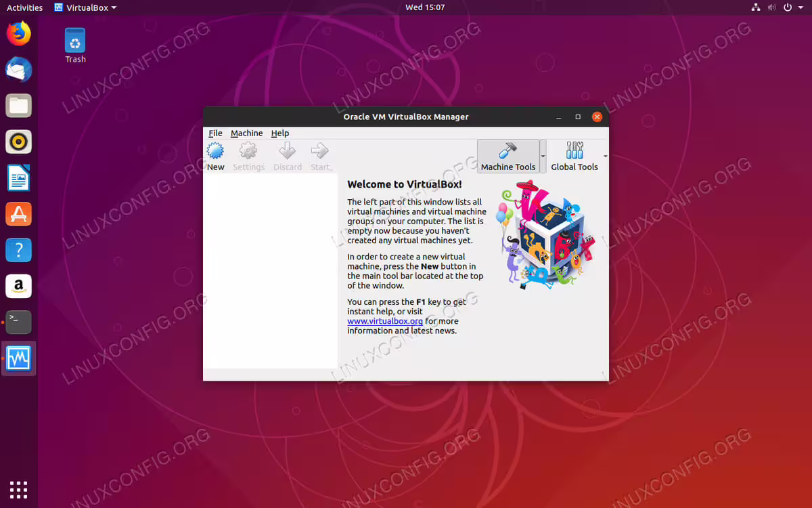Open the Amazon icon in the dock
812x508 pixels.
pos(19,287)
